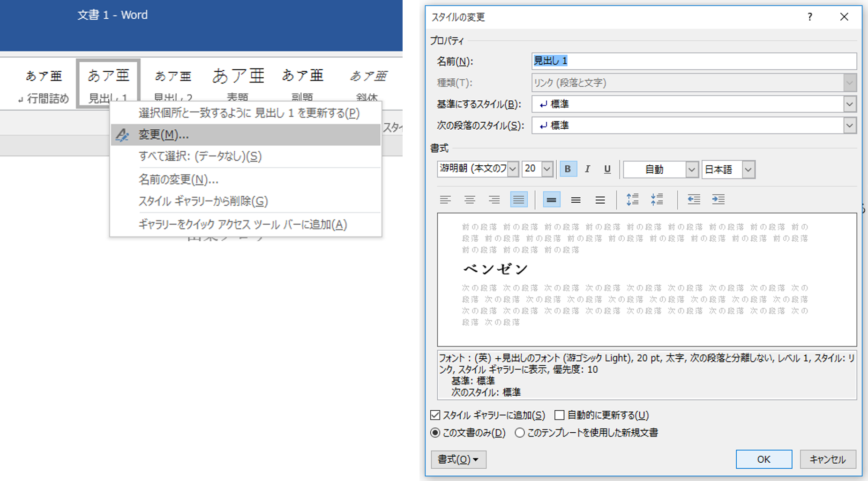
Task: Click キャンセル button
Action: pos(828,459)
